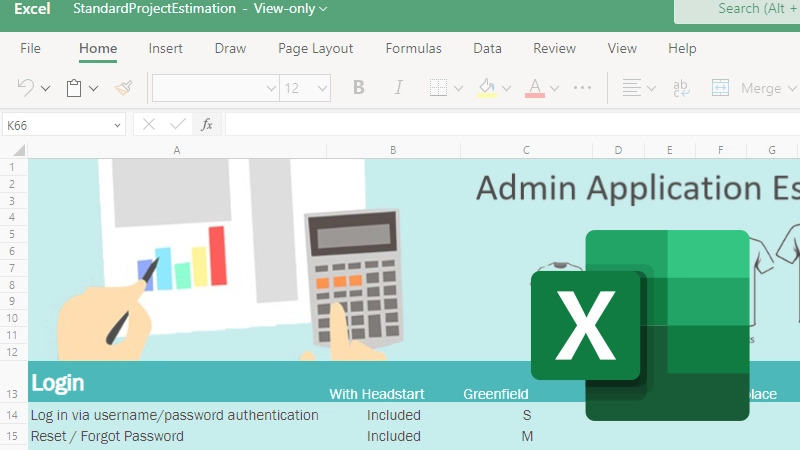Click the Admin Application title text
Screen dimensions: 800x450
pyautogui.click(x=638, y=188)
